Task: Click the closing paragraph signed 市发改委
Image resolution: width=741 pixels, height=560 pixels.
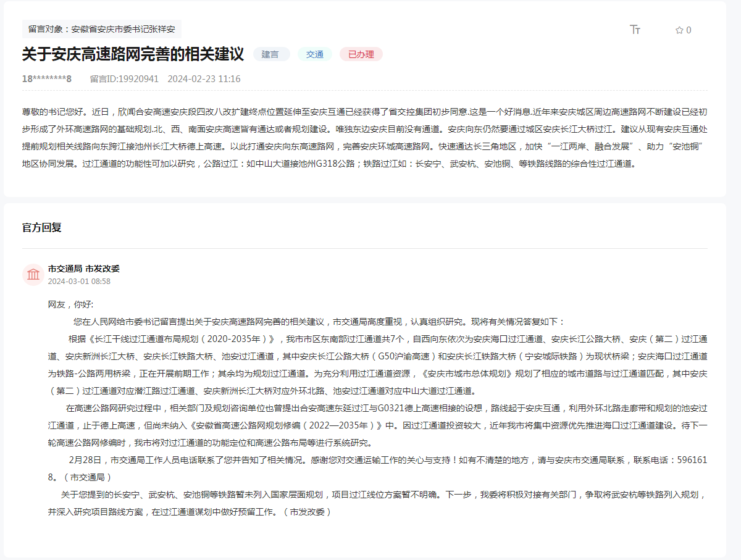Action: 378,503
